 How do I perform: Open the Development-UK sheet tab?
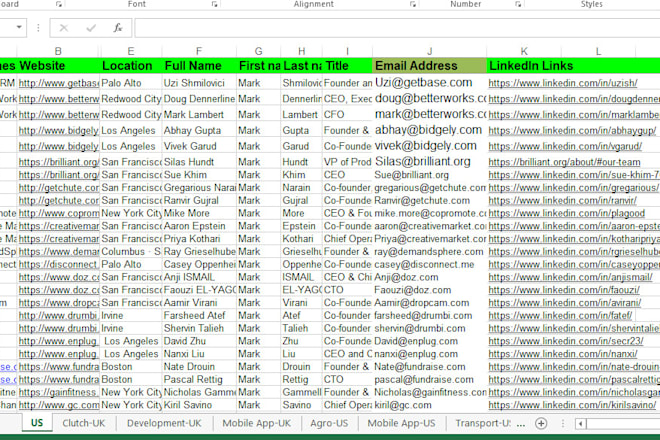[164, 423]
